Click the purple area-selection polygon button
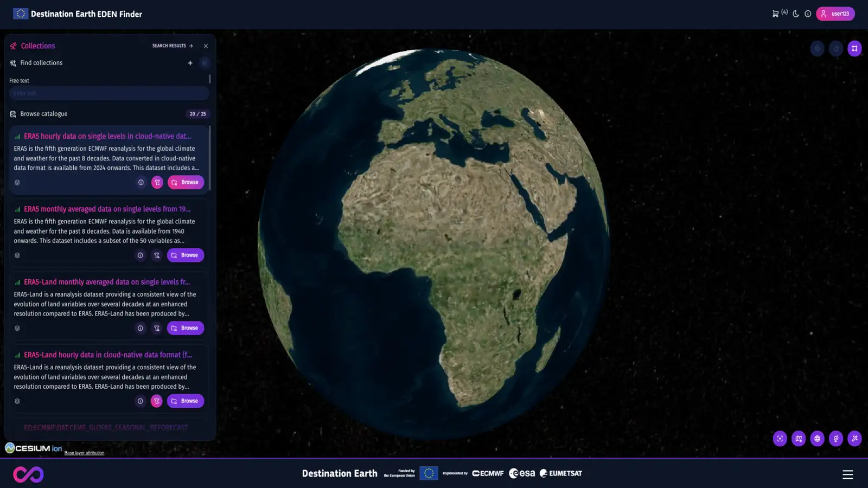 (x=854, y=49)
